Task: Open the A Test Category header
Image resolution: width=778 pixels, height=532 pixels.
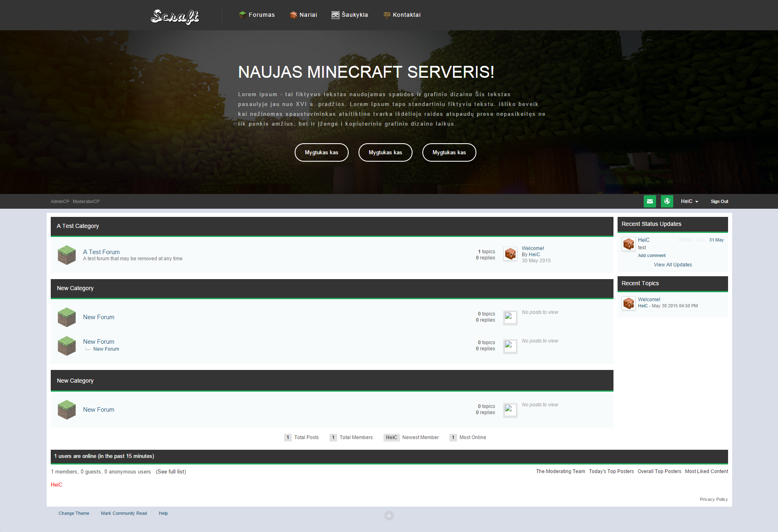Action: (x=78, y=226)
